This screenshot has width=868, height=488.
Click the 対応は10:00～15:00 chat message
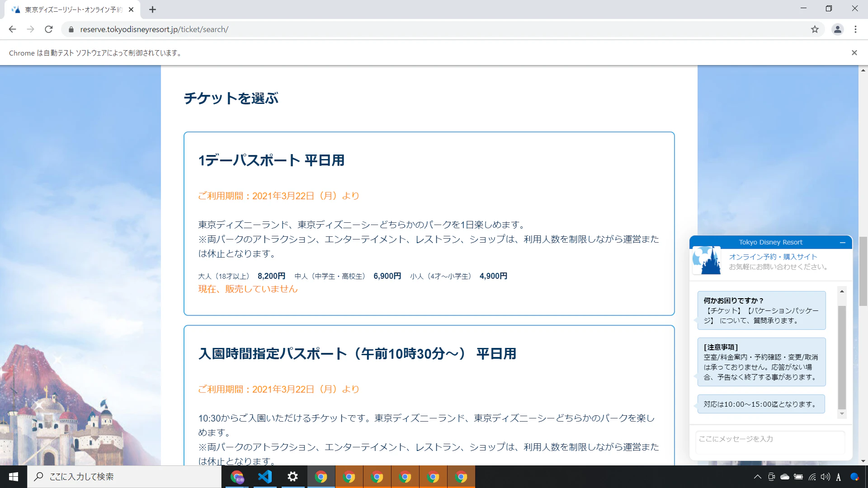[761, 404]
